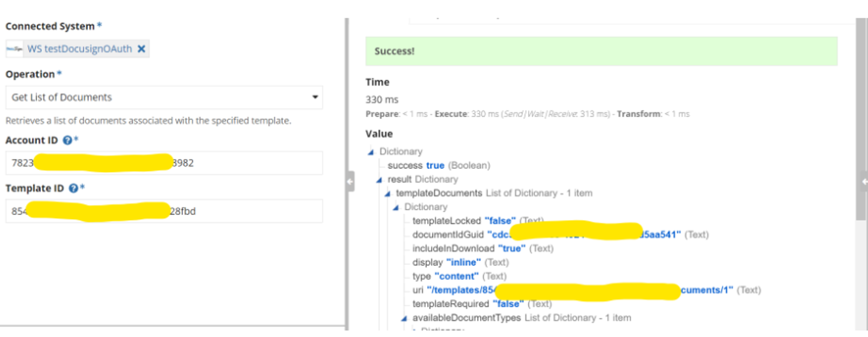Collapse the templateDocuments list node
This screenshot has width=868, height=337.
pos(387,194)
